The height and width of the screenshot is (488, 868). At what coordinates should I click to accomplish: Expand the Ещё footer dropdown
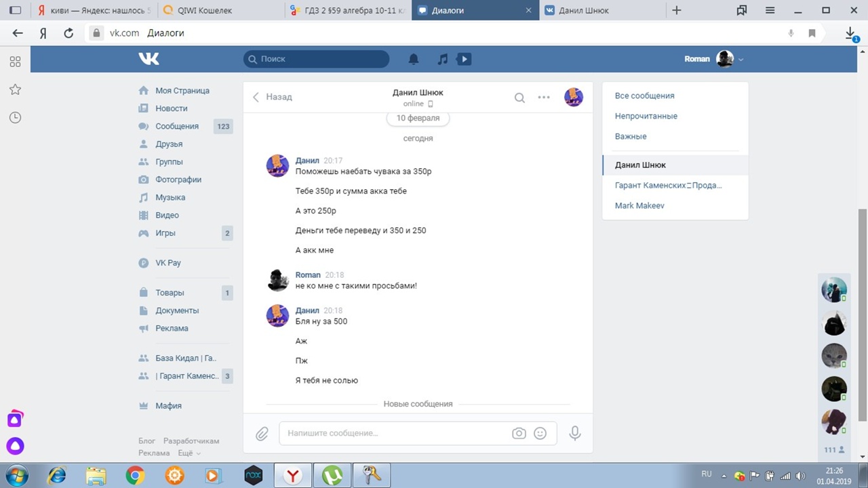point(189,453)
